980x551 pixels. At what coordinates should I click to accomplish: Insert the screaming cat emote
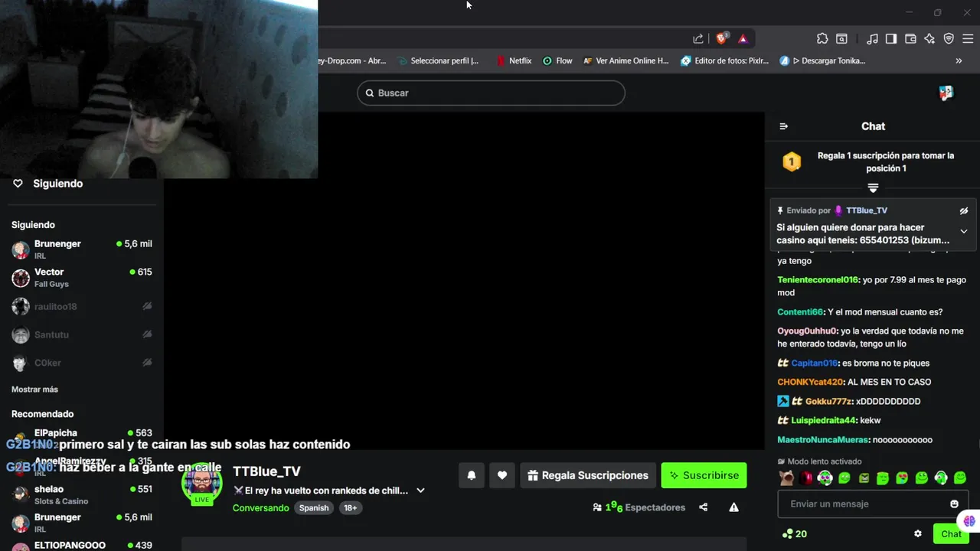786,478
